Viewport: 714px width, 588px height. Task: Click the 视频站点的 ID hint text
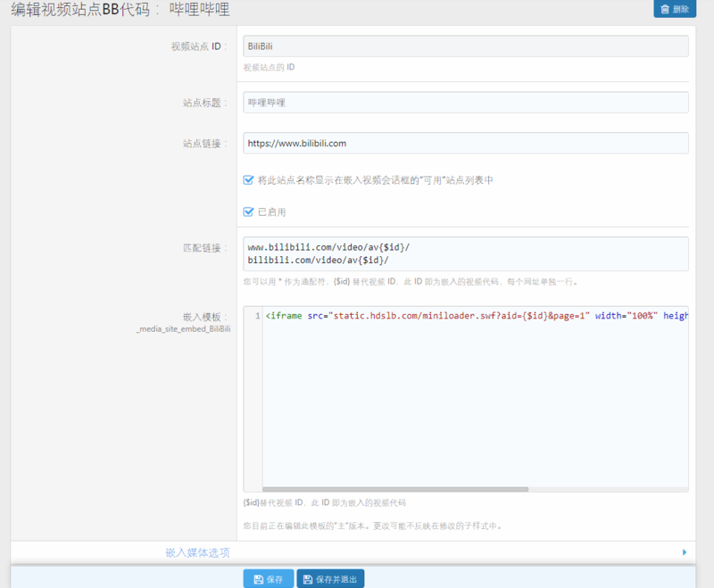(x=269, y=67)
